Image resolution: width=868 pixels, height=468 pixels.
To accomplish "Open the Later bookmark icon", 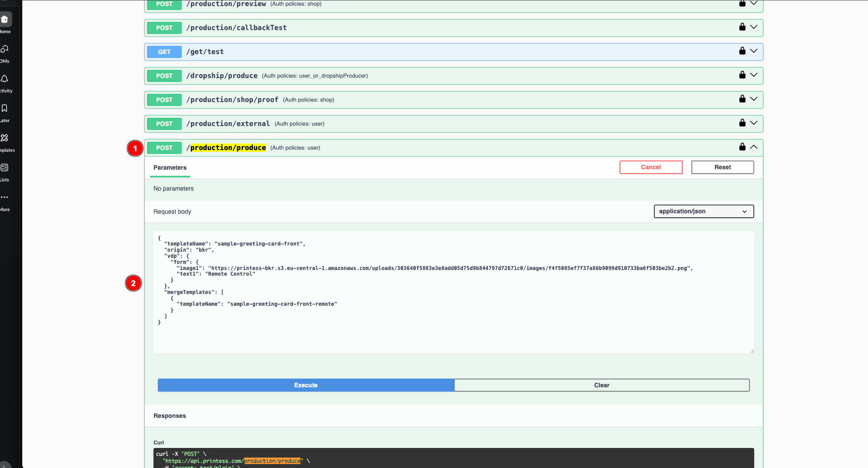I will 5,109.
